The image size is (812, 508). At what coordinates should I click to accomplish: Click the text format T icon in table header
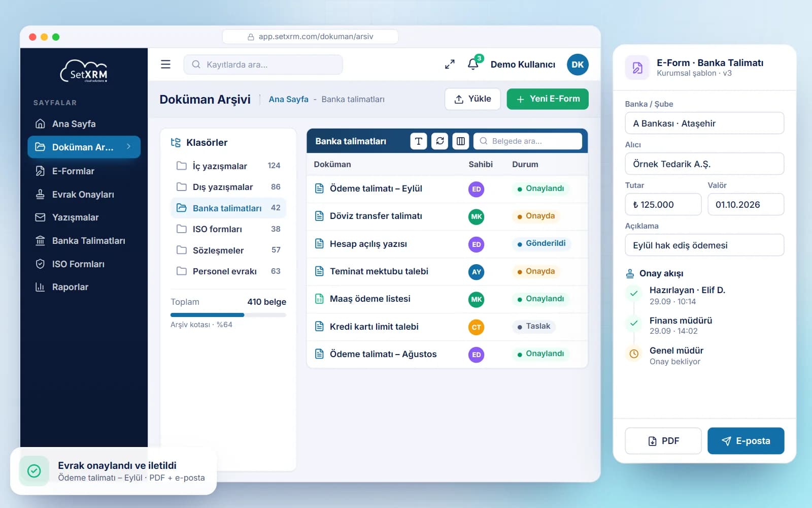[x=418, y=141]
